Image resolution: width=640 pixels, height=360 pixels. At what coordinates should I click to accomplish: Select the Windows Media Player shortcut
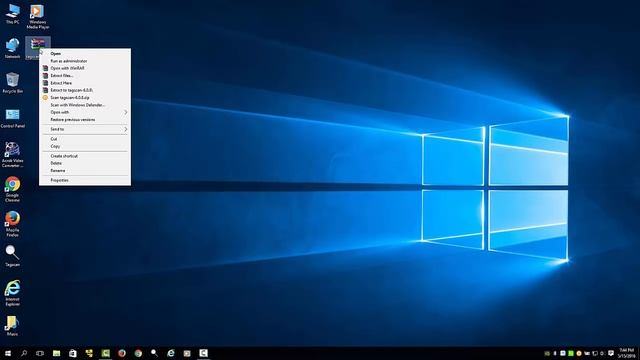pos(38,16)
